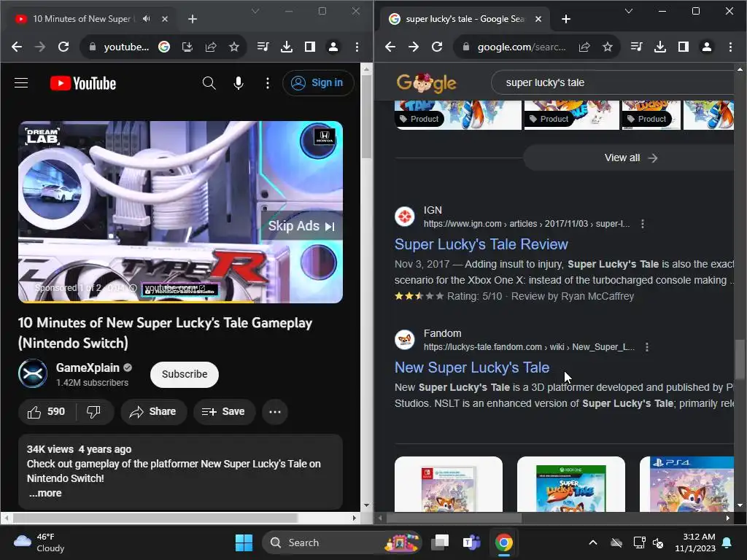747x560 pixels.
Task: Click the YouTube logo
Action: (x=83, y=83)
